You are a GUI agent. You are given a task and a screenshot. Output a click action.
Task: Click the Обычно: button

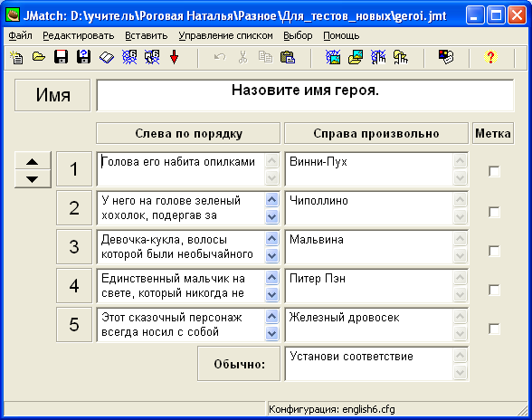pyautogui.click(x=239, y=364)
